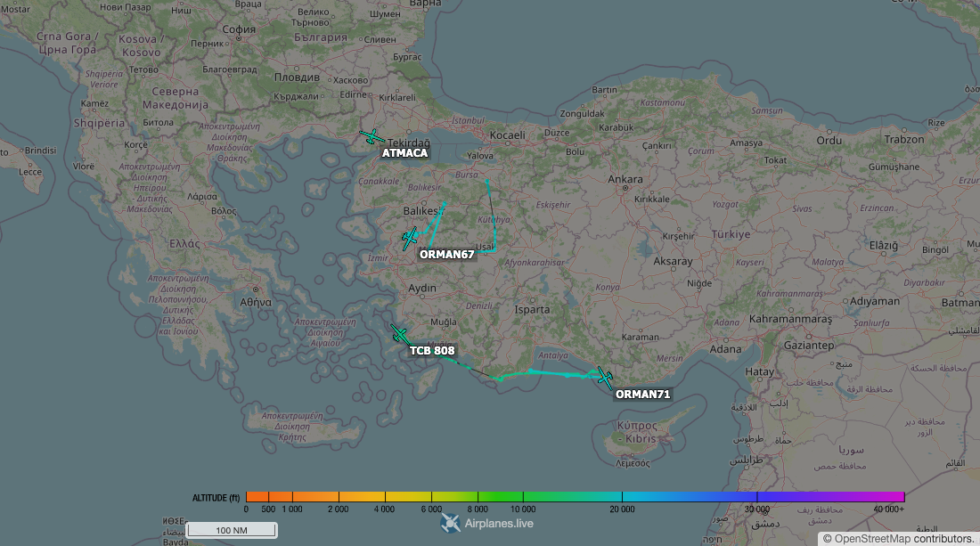The image size is (980, 546).
Task: Click the Eskişehir city label
Action: point(553,204)
